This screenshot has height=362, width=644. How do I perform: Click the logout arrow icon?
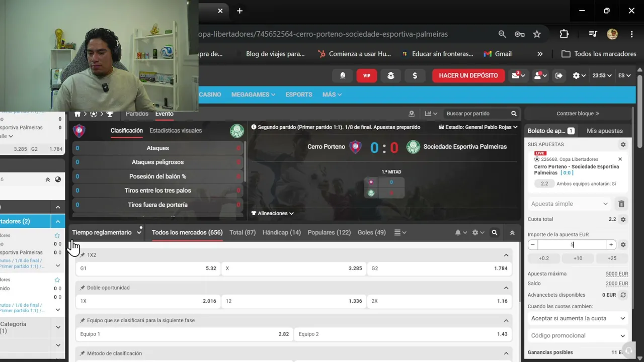pos(559,75)
